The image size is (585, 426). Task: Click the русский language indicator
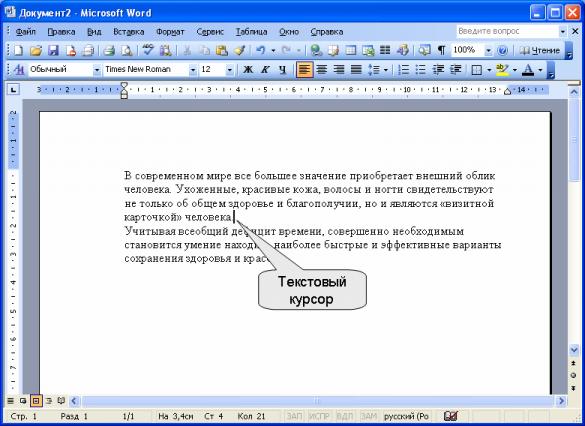[x=407, y=416]
